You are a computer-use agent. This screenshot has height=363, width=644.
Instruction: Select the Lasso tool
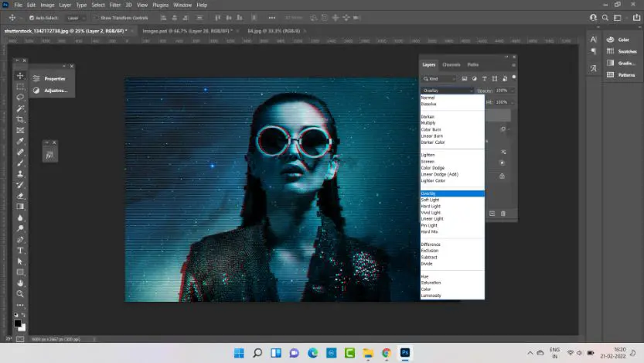point(21,98)
